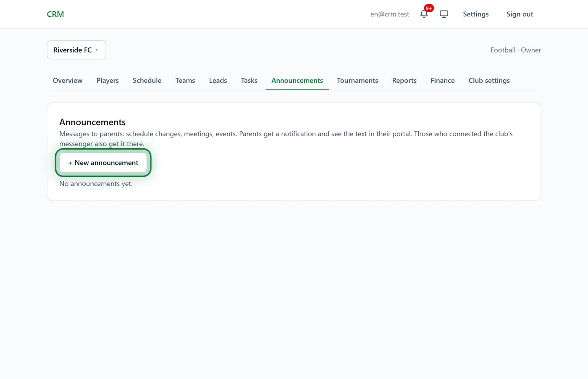Screen dimensions: 588x379
Task: Create a new announcement
Action: (x=103, y=163)
